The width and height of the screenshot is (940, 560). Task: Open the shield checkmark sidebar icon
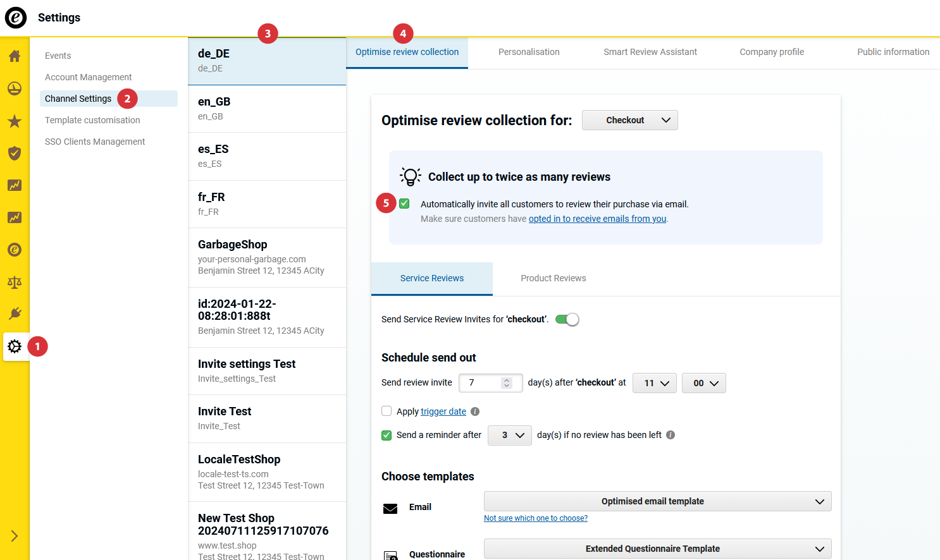15,154
